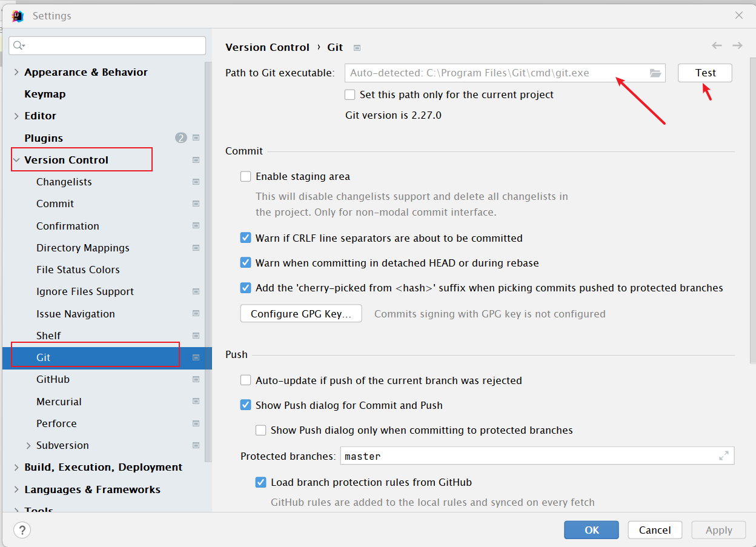Click the project settings icon beside Subversion
Screen dimensions: 756x547
[x=196, y=445]
